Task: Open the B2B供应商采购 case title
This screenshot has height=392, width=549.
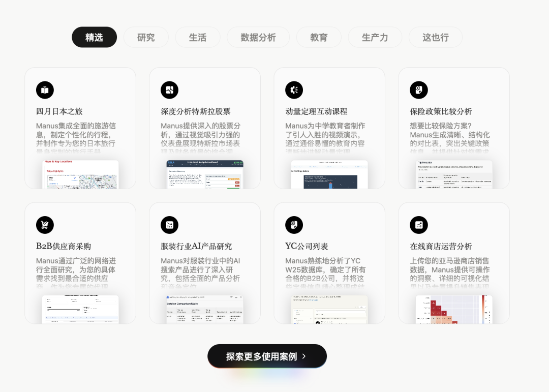Action: 64,246
